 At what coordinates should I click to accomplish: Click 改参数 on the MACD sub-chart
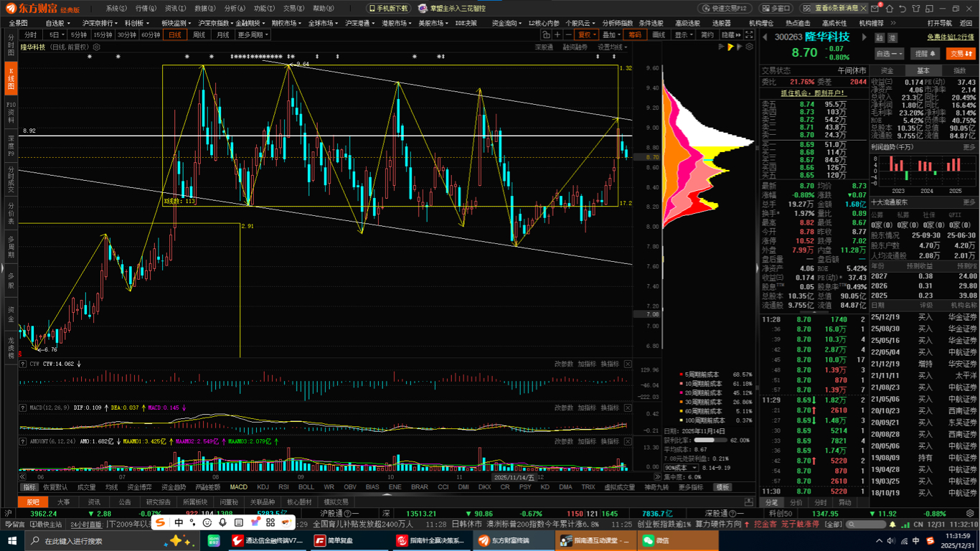click(x=565, y=408)
